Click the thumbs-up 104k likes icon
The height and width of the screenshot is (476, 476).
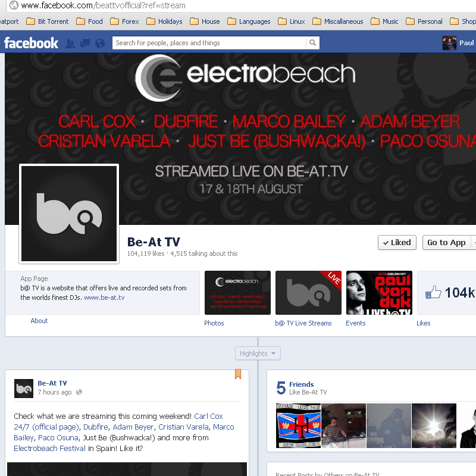click(433, 292)
